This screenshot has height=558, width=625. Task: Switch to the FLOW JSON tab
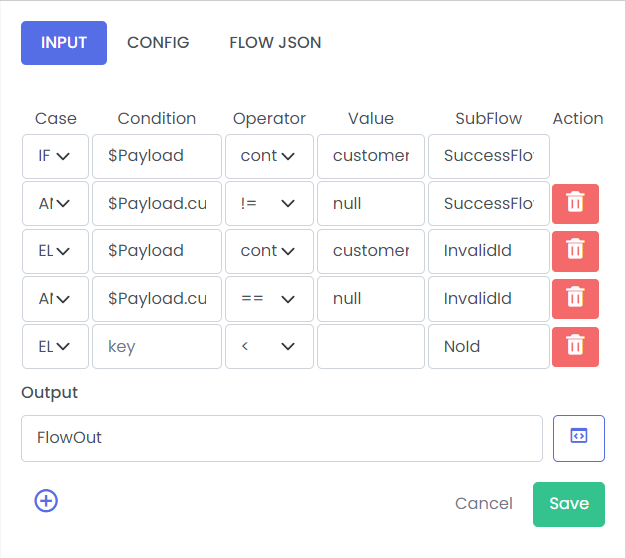click(275, 43)
